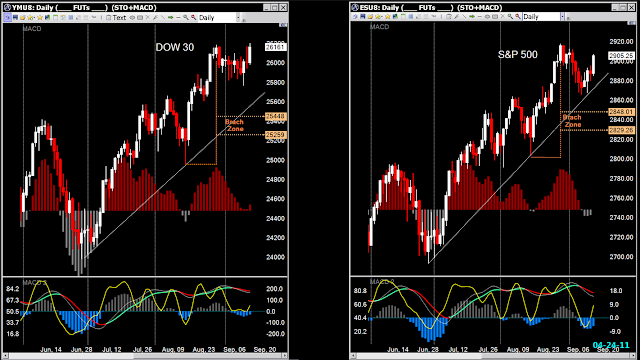Click the 2905.25 current price label
Screen dimensions: 640x360
(x=621, y=56)
